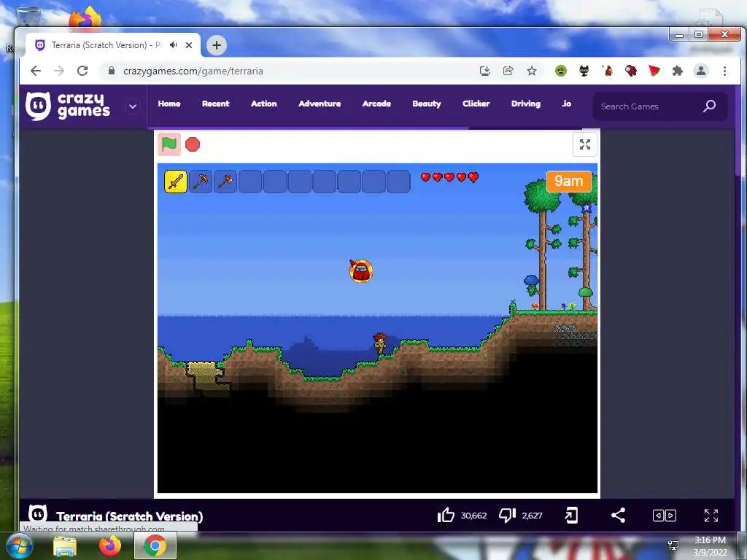
Task: Go forward in Chrome
Action: point(59,71)
